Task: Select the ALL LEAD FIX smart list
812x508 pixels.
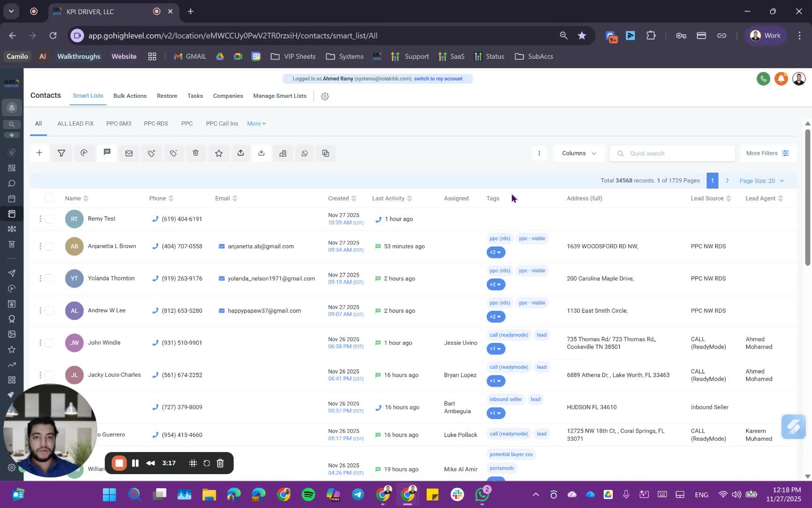Action: 75,123
